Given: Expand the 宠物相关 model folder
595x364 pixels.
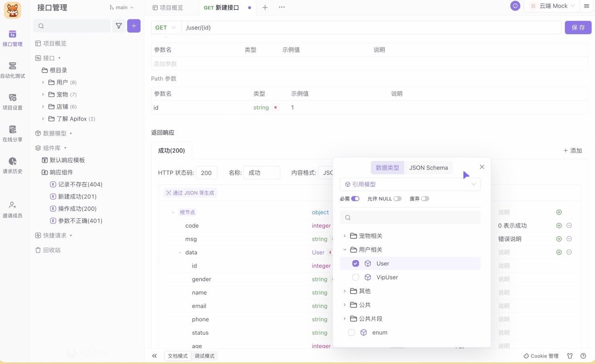Looking at the screenshot, I should click(x=345, y=236).
